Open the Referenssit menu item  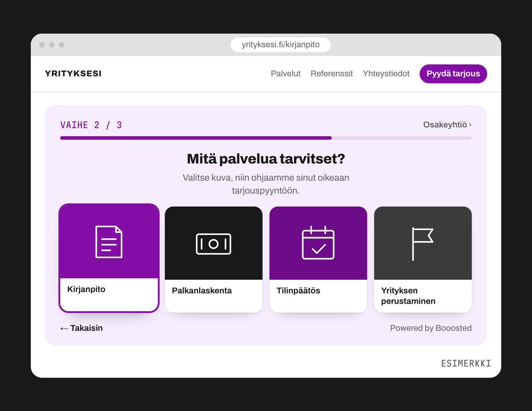(332, 74)
